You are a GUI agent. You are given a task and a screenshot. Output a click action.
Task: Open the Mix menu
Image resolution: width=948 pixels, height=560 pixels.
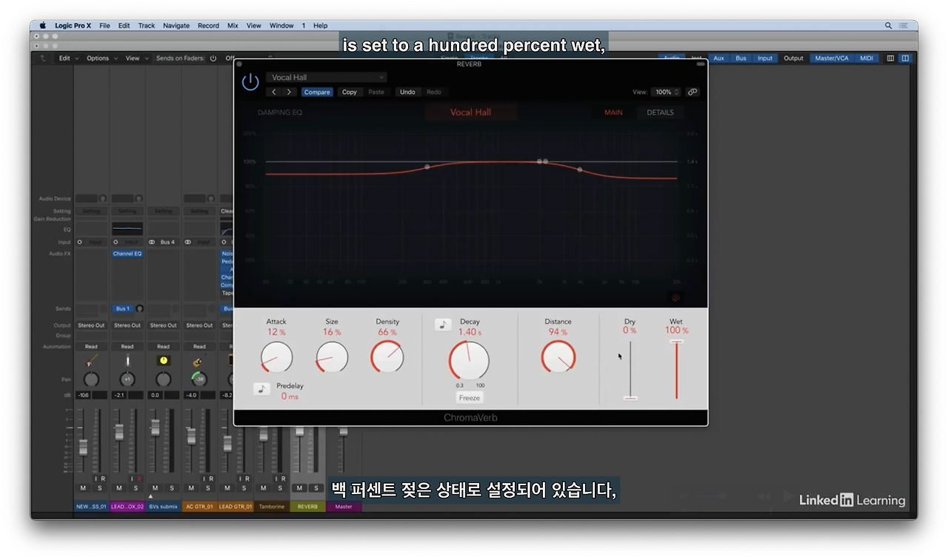[233, 26]
